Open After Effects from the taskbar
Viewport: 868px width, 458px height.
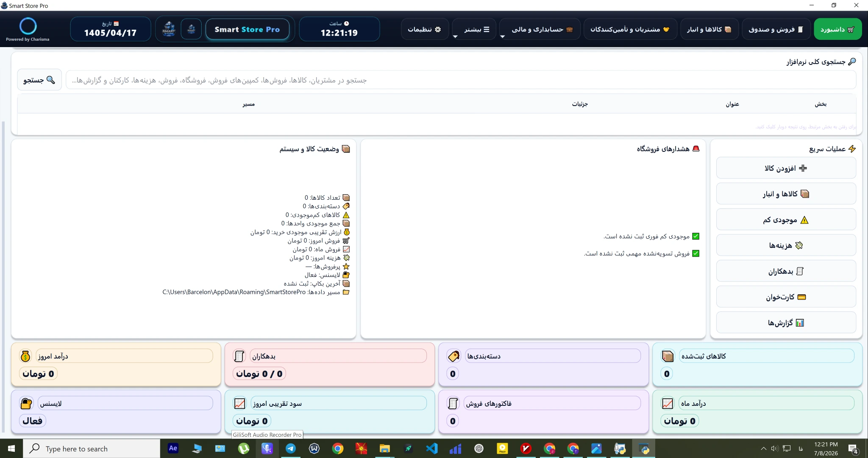173,448
